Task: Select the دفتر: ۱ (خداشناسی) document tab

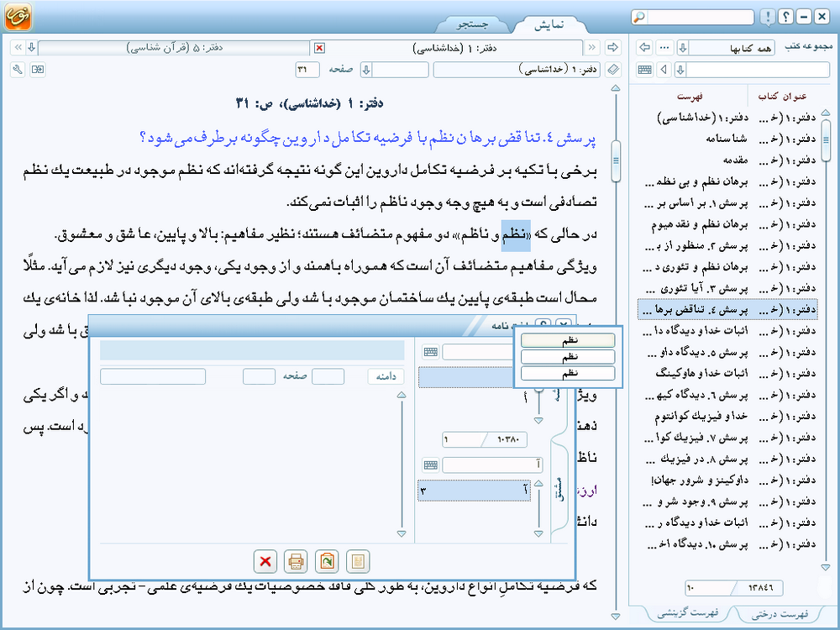Action: [x=454, y=48]
